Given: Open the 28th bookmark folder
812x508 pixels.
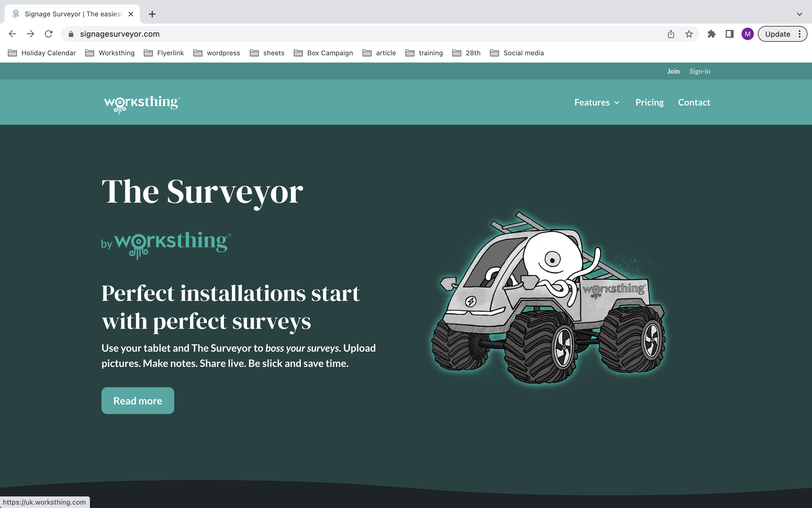Looking at the screenshot, I should (466, 53).
